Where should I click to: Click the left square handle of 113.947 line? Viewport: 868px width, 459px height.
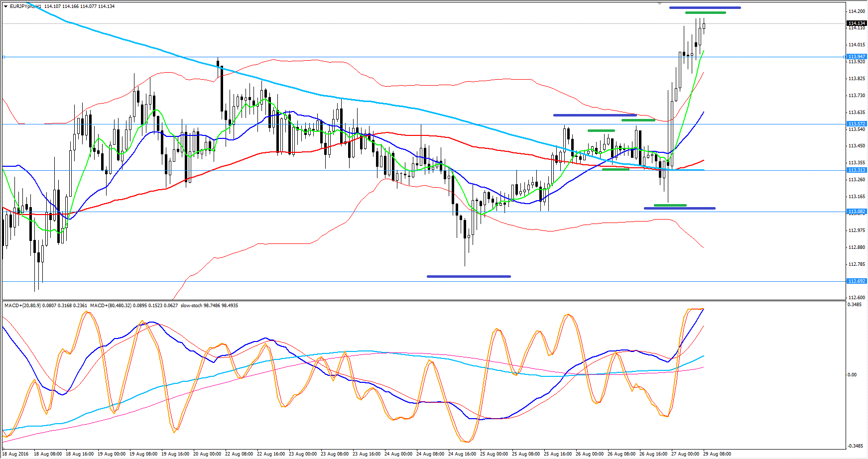[x=3, y=57]
